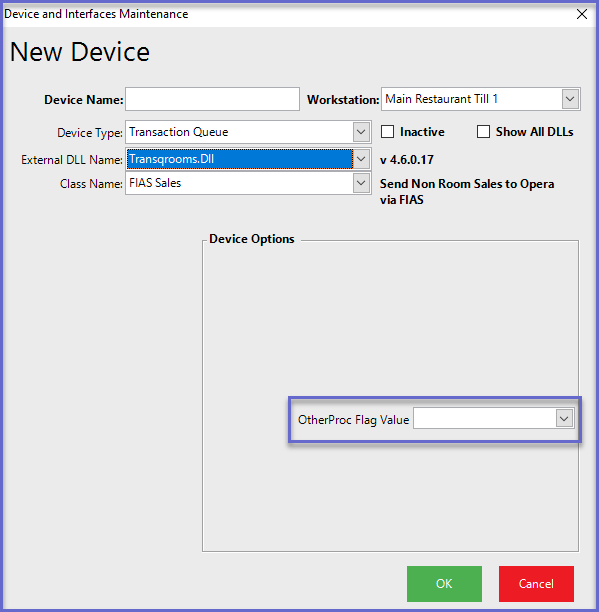Open the External DLL Name dropdown arrow

click(361, 159)
